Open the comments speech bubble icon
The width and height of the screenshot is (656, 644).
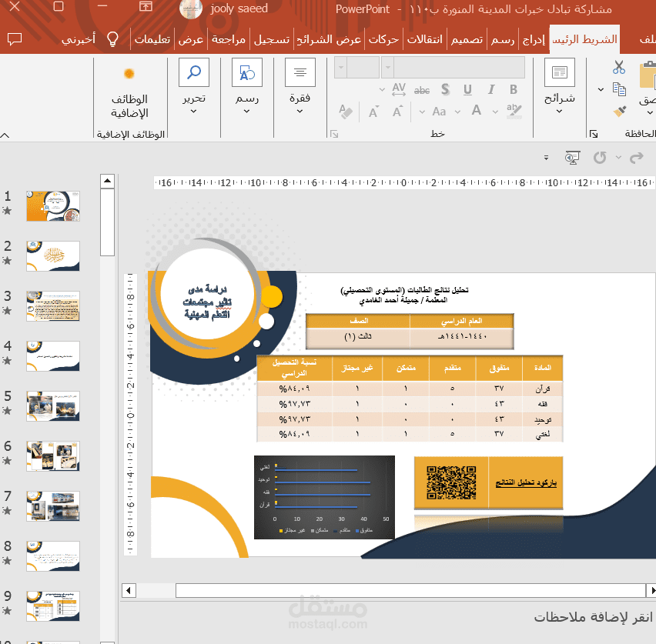tap(15, 39)
